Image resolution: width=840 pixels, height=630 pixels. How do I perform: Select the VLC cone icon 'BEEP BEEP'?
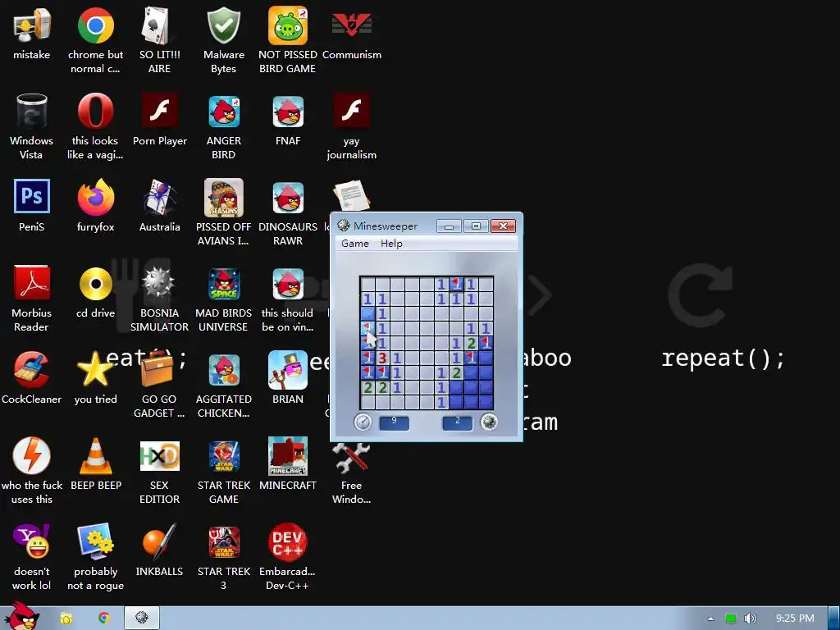[95, 464]
